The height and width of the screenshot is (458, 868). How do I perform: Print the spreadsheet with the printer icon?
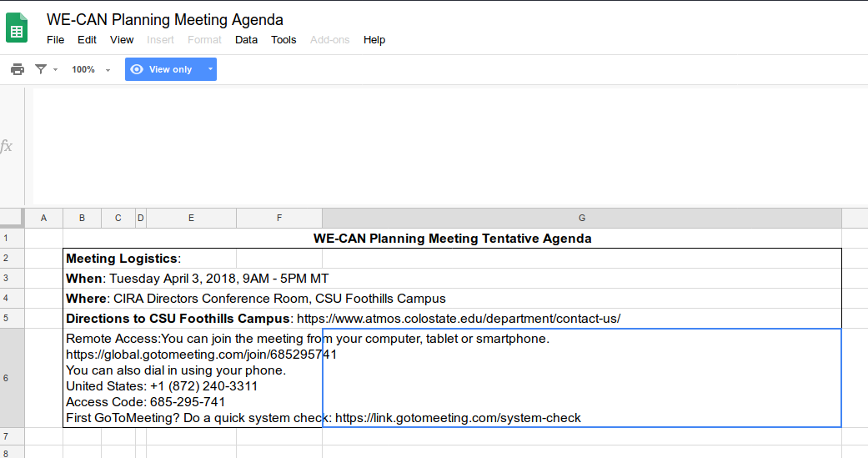click(17, 69)
